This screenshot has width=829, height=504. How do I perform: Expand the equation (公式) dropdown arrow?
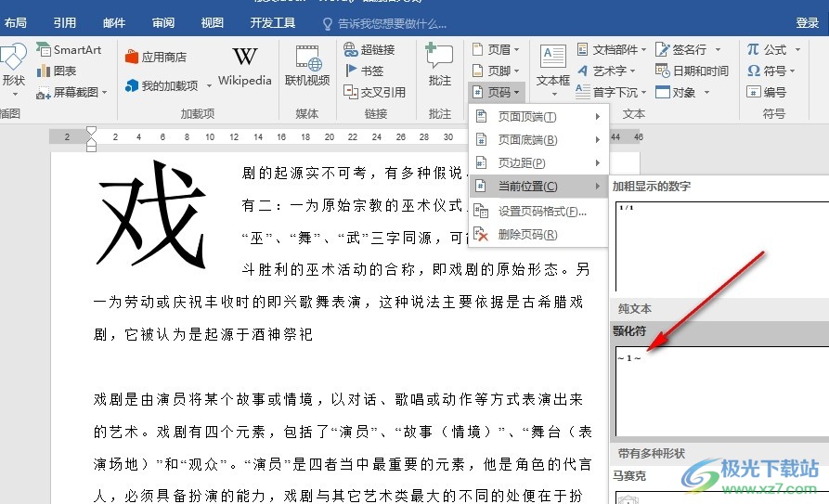(x=797, y=50)
